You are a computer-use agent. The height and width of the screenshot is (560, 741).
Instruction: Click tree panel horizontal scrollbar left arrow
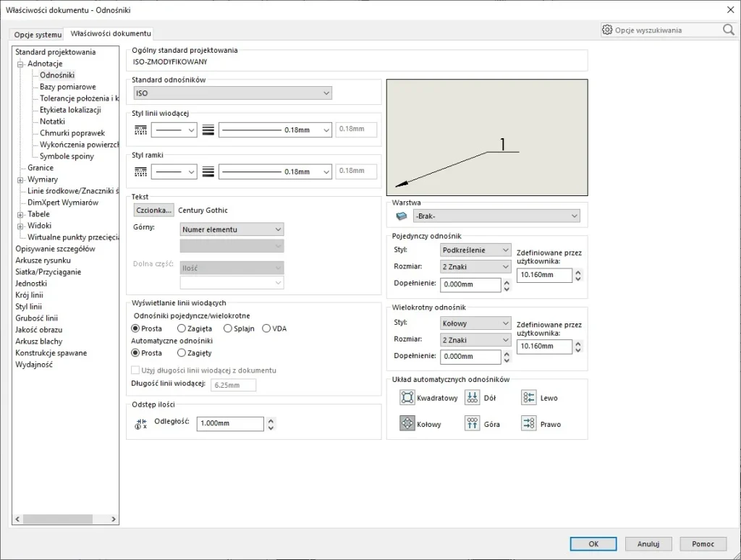click(17, 519)
